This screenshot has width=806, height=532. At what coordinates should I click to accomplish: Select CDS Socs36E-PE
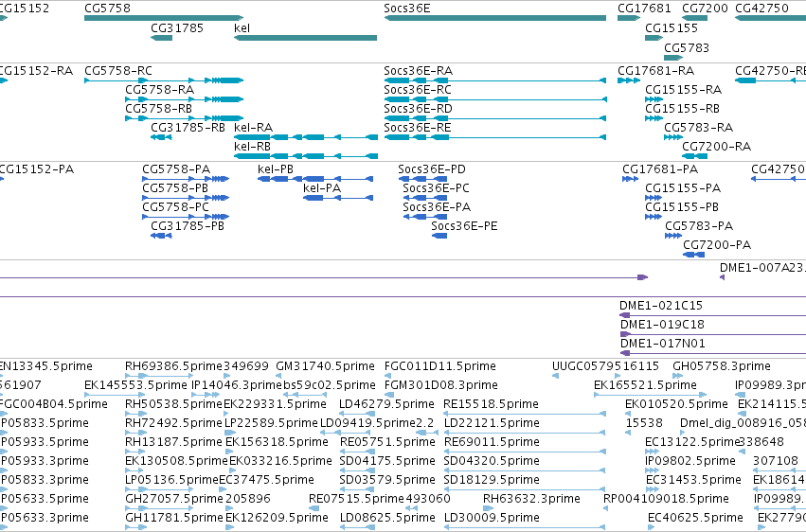point(439,236)
